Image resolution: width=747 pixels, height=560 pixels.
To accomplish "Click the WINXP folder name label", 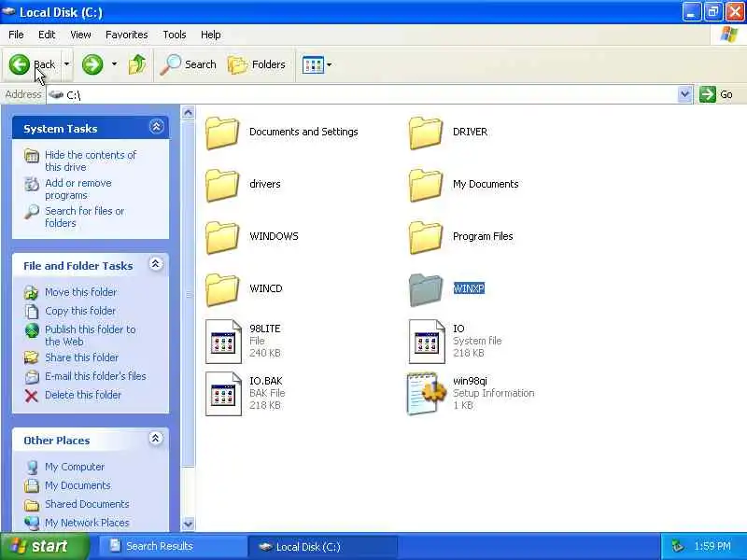I will click(469, 288).
